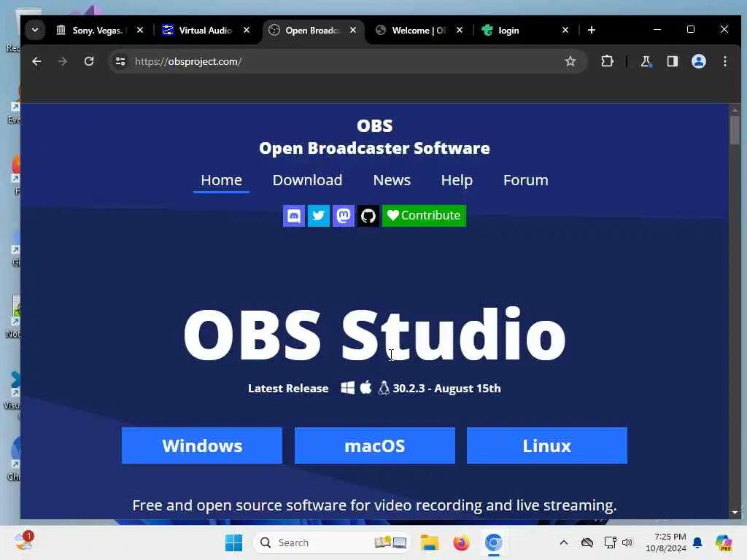Image resolution: width=747 pixels, height=560 pixels.
Task: Open a new browser tab
Action: (591, 30)
